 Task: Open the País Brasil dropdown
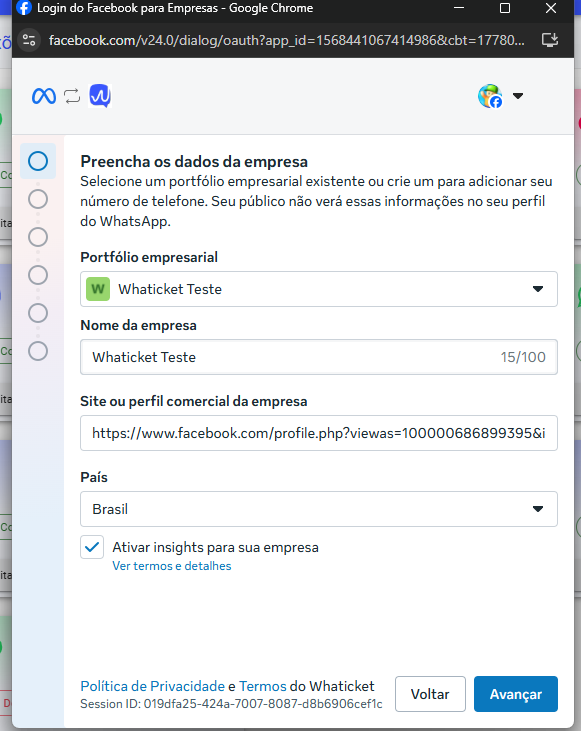319,509
